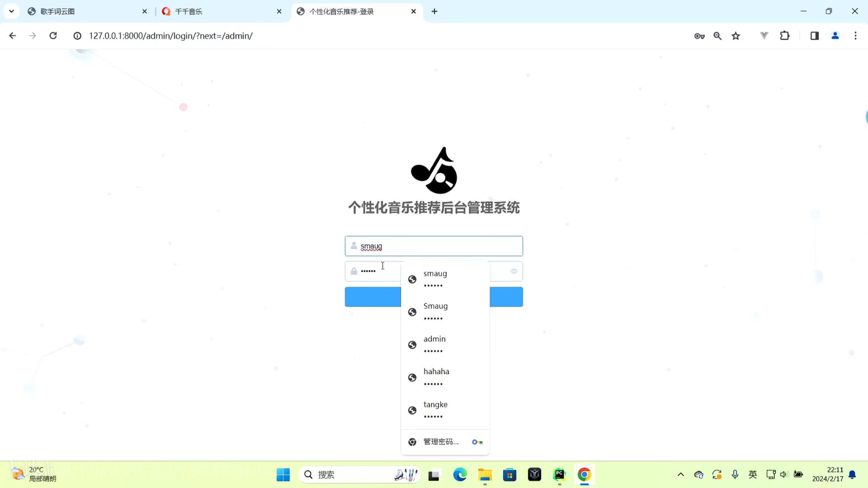The image size is (868, 488).
Task: Launch Microsoft Edge from taskbar
Action: 460,474
